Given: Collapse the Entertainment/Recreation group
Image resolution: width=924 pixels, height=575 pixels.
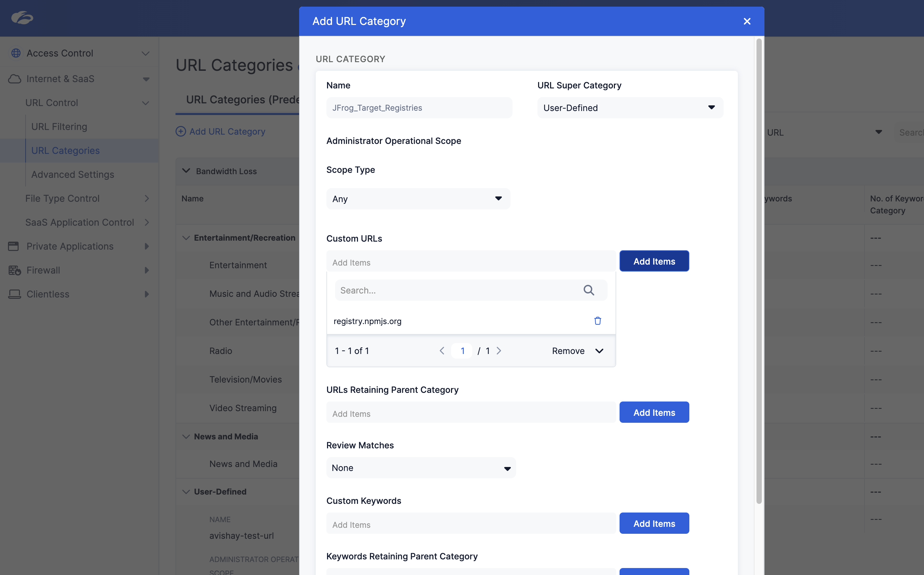Looking at the screenshot, I should point(186,238).
